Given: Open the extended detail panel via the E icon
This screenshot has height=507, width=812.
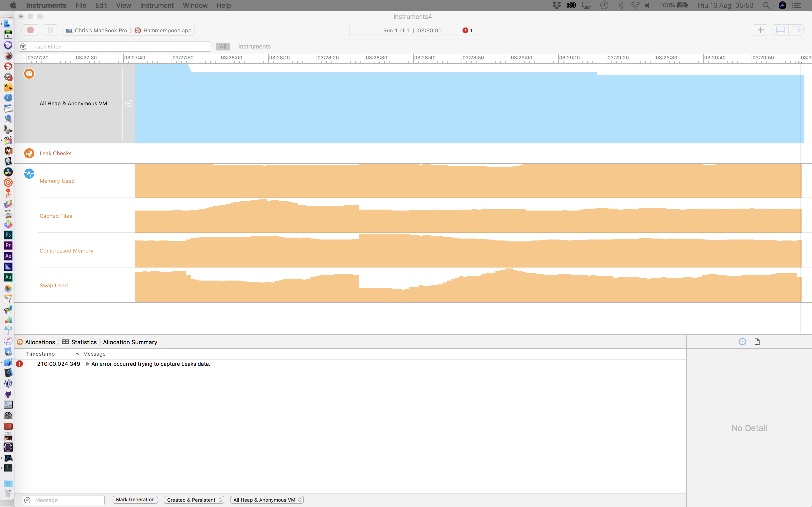Looking at the screenshot, I should (742, 341).
